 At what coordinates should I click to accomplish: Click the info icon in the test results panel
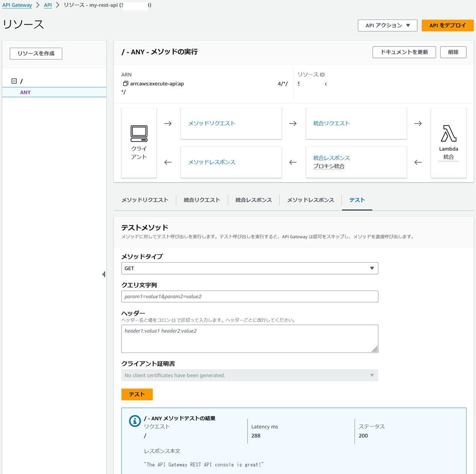134,421
